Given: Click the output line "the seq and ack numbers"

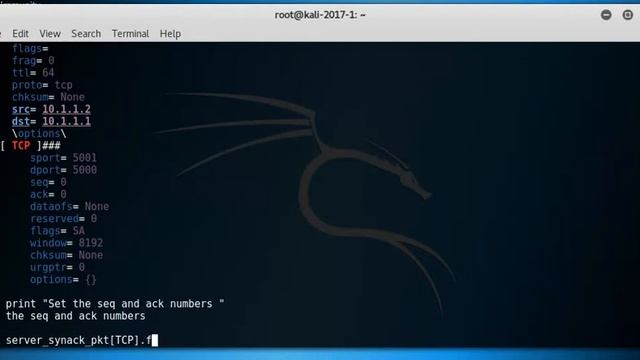Looking at the screenshot, I should pyautogui.click(x=76, y=316).
